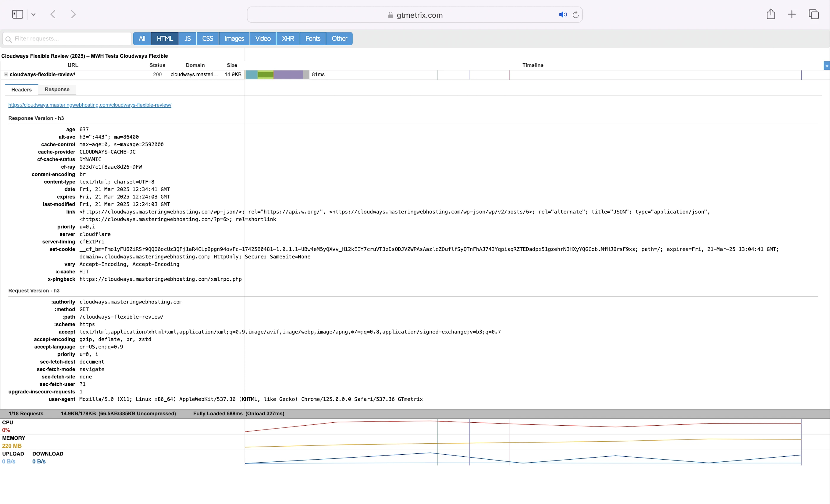The image size is (830, 504).
Task: Open the cloudways-flexible-review URL link
Action: point(90,105)
